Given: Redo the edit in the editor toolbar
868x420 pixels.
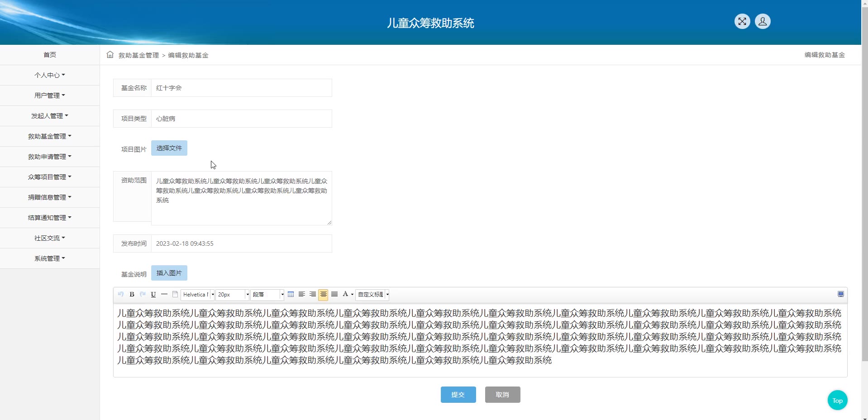Looking at the screenshot, I should pos(143,294).
